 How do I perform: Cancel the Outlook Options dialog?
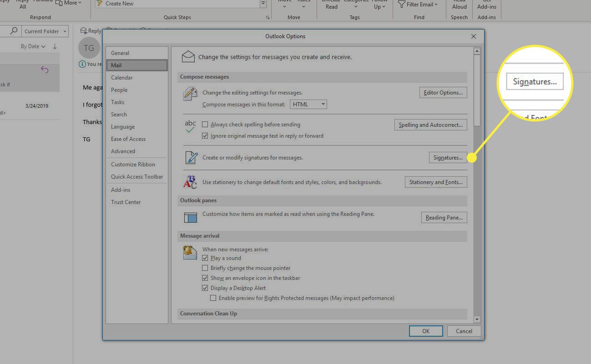tap(464, 331)
